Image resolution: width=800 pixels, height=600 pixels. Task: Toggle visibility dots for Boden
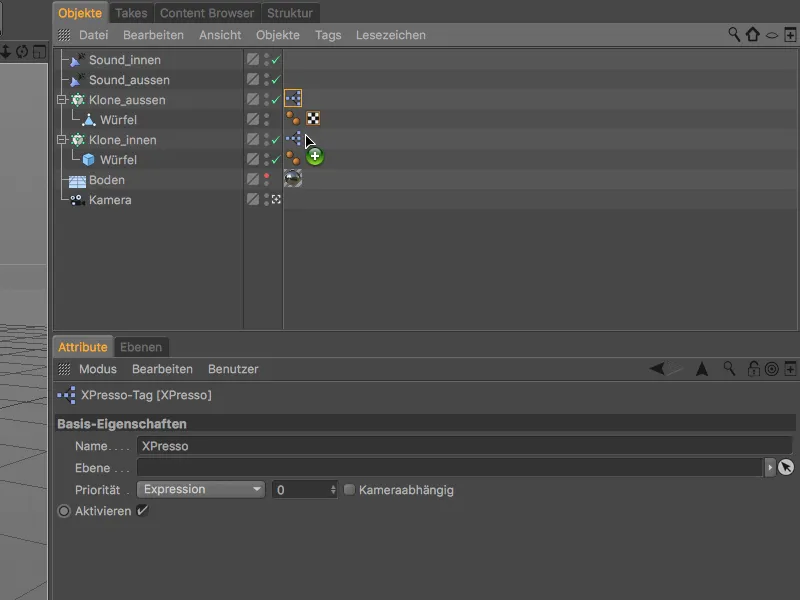266,179
